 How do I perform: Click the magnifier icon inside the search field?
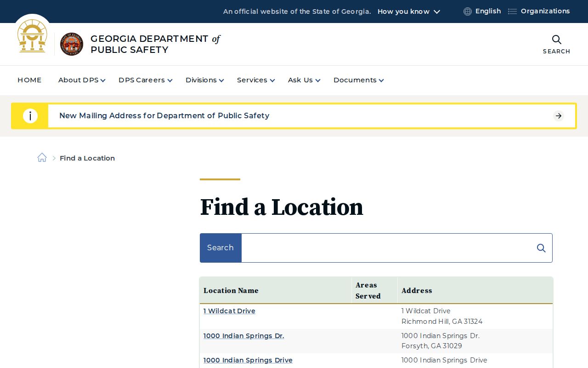pos(541,248)
